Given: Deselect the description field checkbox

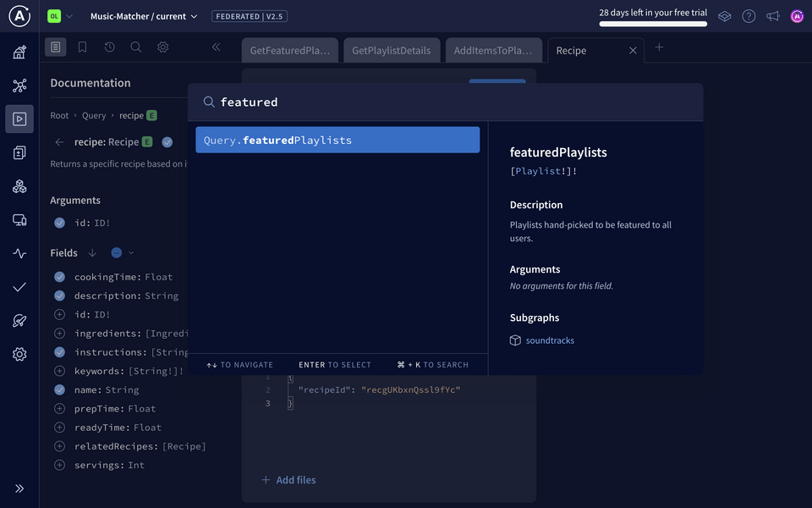Looking at the screenshot, I should [59, 295].
